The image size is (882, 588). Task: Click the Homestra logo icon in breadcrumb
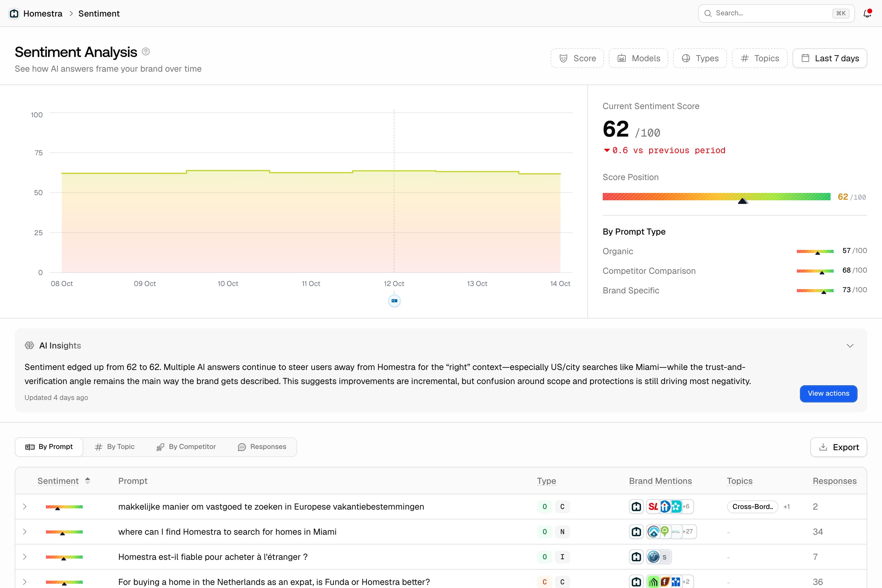click(14, 13)
